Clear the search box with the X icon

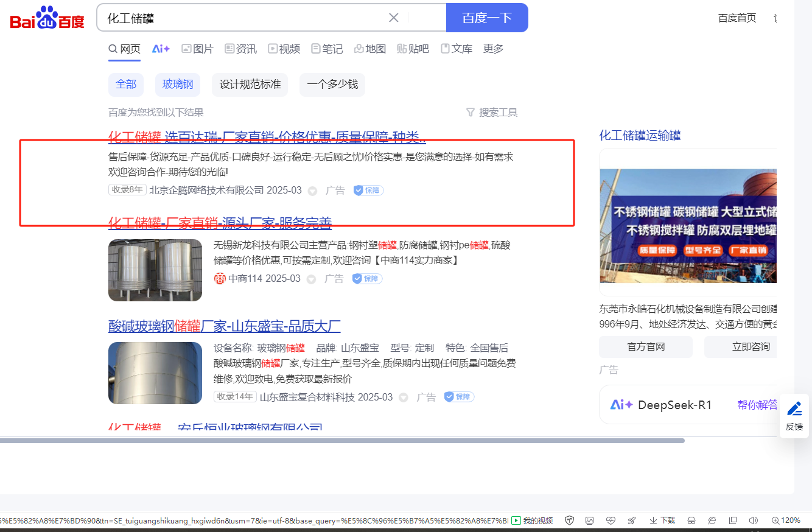[394, 18]
